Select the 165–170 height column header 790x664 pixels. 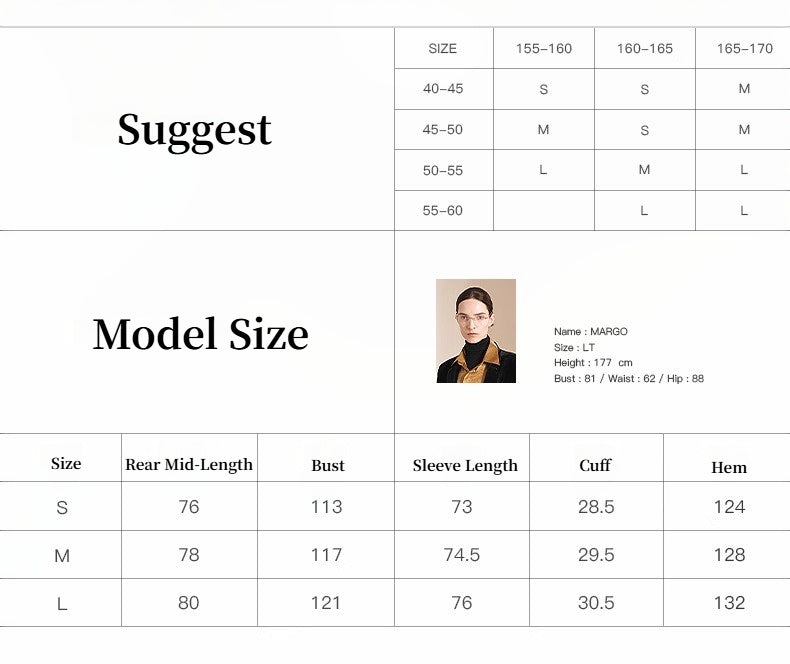pyautogui.click(x=744, y=48)
